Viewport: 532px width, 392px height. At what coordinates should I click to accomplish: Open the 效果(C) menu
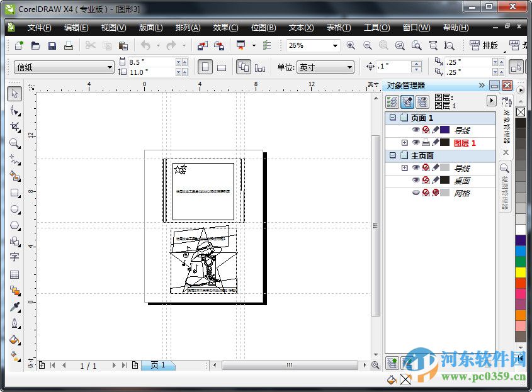[224, 27]
